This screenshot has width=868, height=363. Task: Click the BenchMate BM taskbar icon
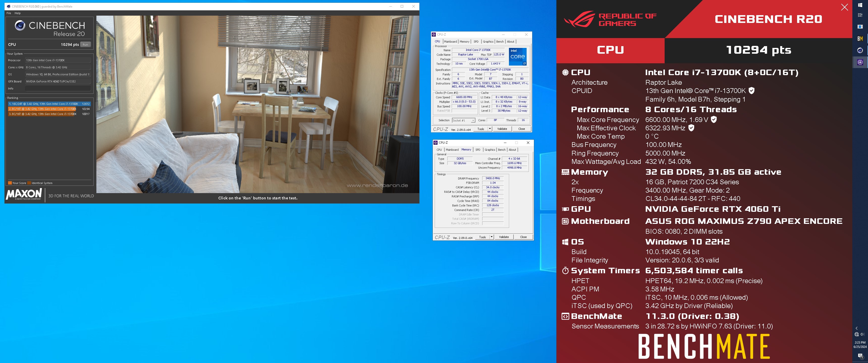coord(860,38)
